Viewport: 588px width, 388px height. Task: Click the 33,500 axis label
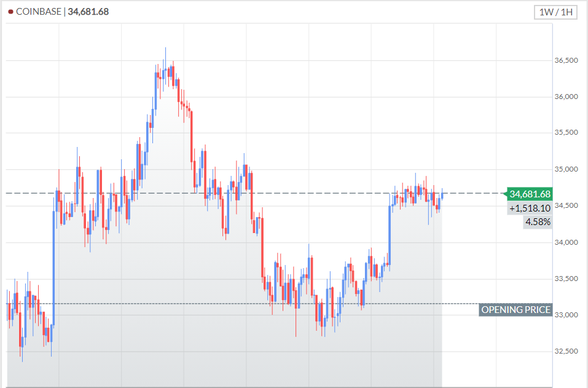(x=566, y=279)
